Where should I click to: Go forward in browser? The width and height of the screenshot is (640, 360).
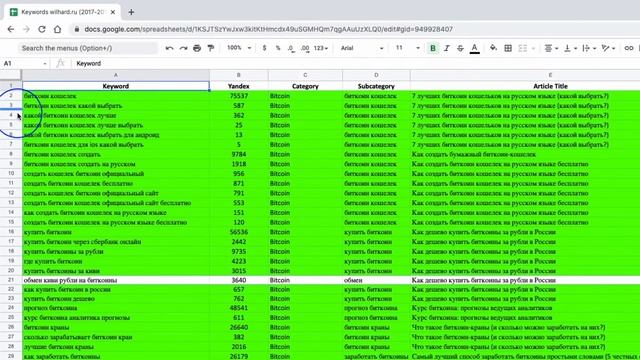click(26, 29)
